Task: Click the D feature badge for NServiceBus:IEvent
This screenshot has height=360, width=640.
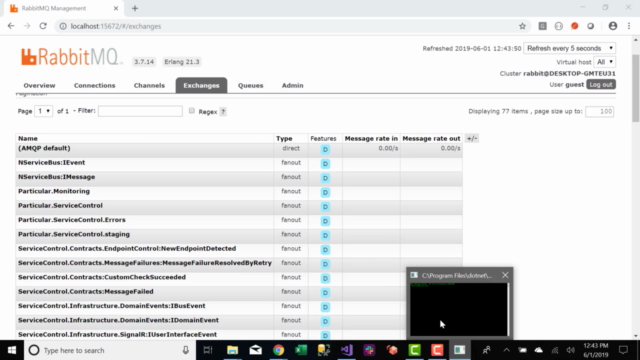Action: click(x=325, y=164)
